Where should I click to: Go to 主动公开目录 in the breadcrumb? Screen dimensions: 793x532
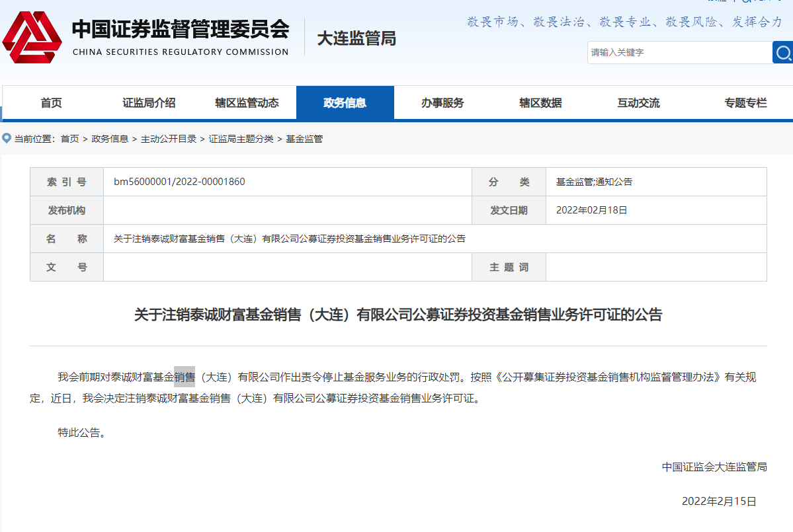[x=169, y=139]
